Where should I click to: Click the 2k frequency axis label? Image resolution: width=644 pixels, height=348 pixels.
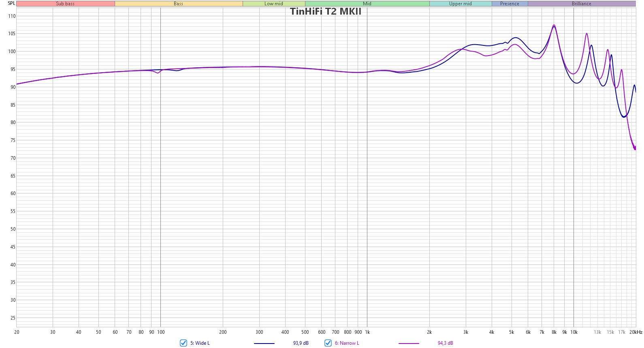[x=429, y=332]
